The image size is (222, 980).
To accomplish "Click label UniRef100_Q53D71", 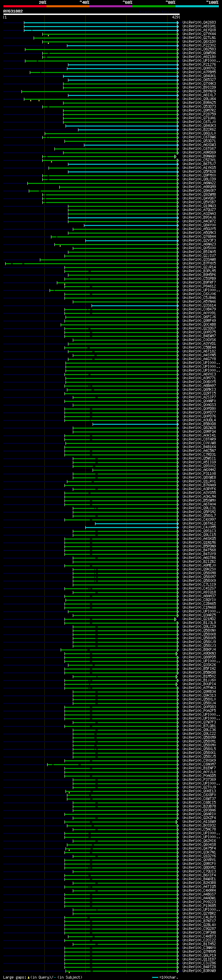I will [x=199, y=141].
